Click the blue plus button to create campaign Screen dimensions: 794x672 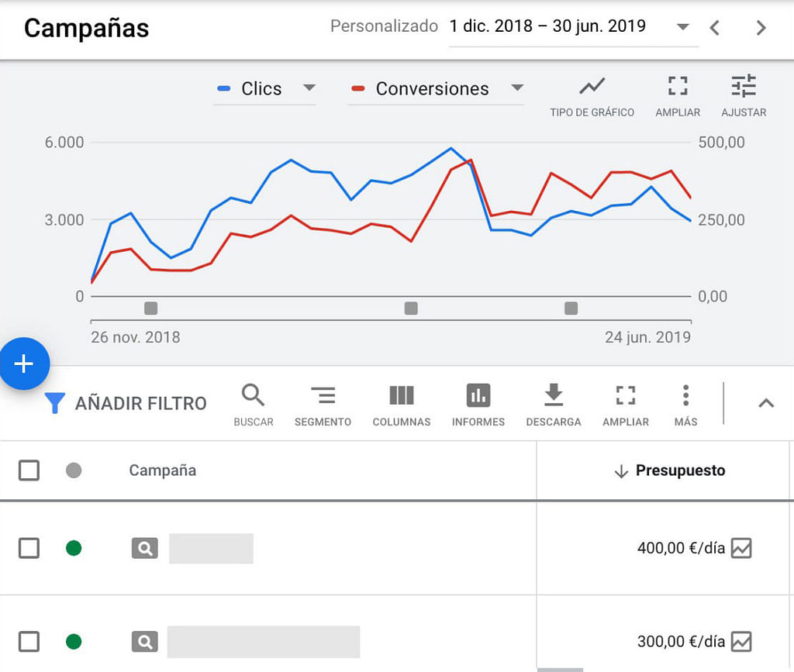click(x=24, y=364)
